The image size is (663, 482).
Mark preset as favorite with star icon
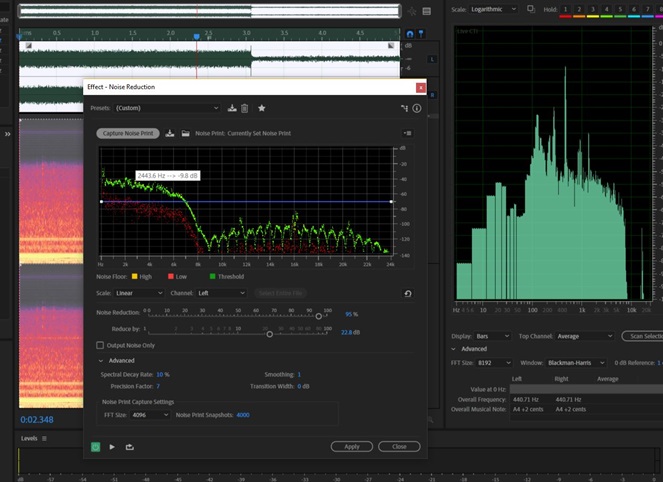pos(262,108)
